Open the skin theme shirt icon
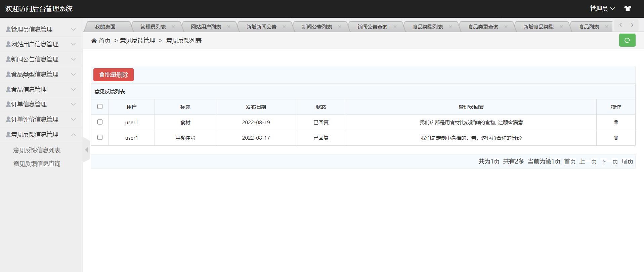644x272 pixels. click(628, 9)
